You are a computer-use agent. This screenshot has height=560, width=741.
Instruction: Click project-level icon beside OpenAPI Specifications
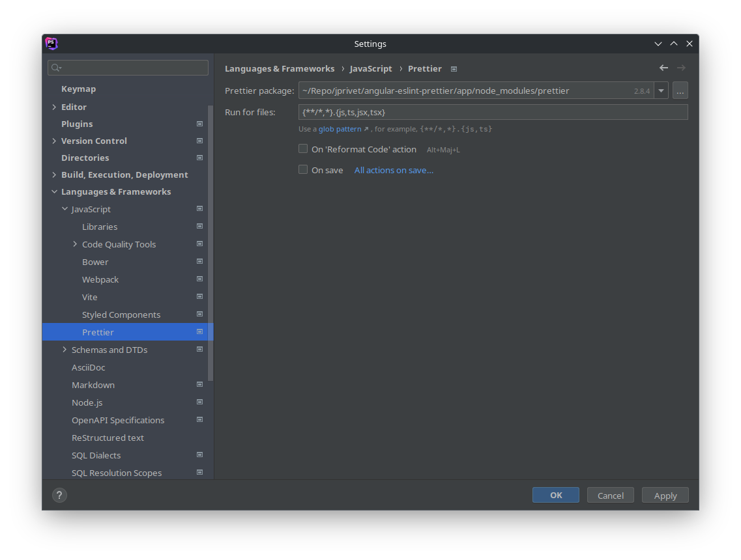point(199,420)
